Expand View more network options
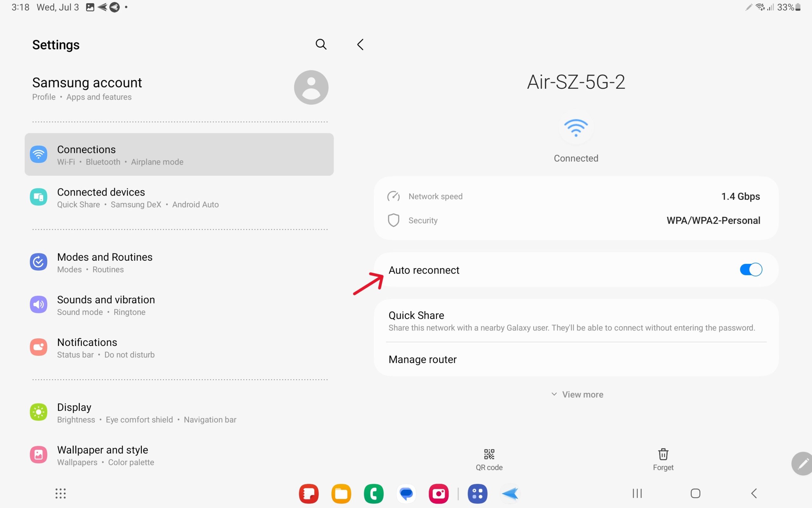This screenshot has width=812, height=508. (x=576, y=394)
